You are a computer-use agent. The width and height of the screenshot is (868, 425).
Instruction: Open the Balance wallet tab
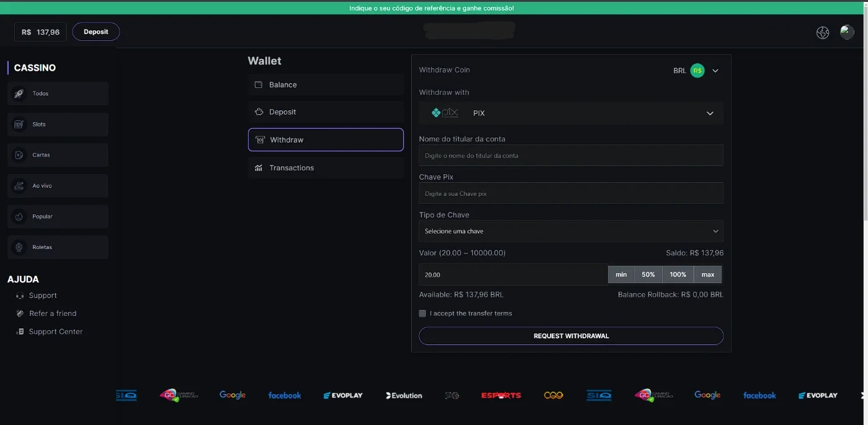pyautogui.click(x=326, y=85)
